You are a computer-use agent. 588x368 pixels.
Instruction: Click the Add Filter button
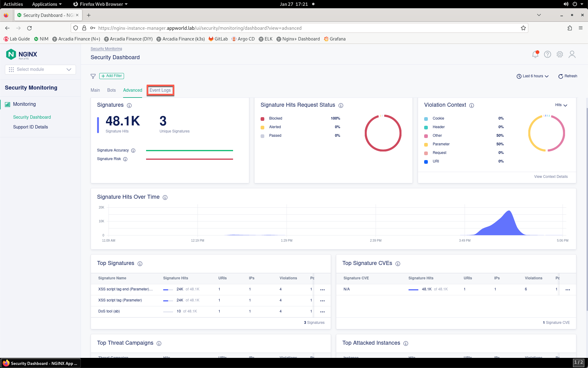click(112, 76)
